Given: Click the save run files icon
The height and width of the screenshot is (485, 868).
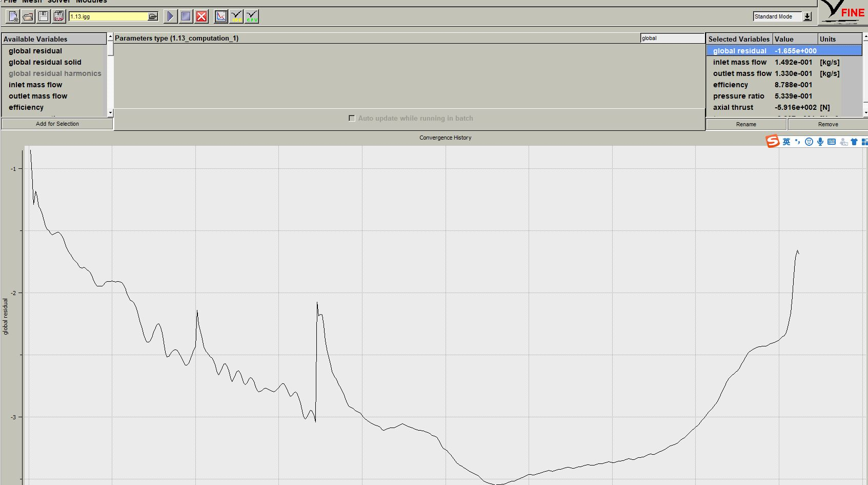Looking at the screenshot, I should pyautogui.click(x=59, y=16).
